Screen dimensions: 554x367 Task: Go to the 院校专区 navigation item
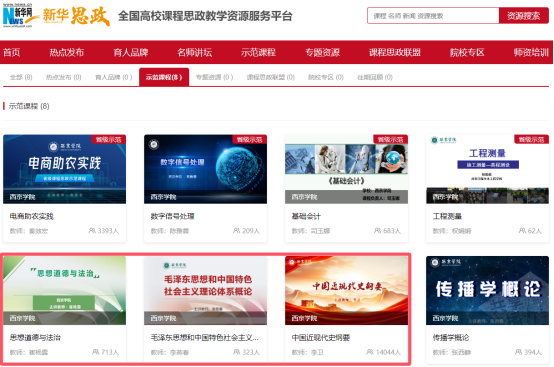tap(467, 53)
